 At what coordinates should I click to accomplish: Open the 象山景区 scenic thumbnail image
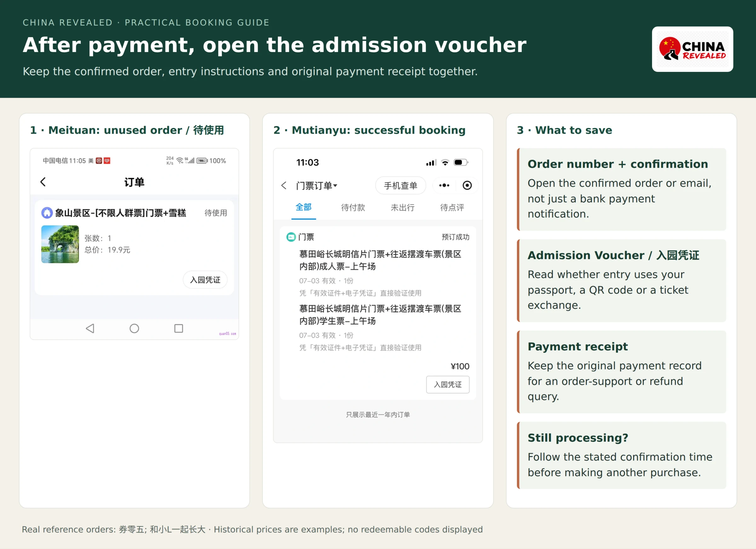tap(60, 244)
